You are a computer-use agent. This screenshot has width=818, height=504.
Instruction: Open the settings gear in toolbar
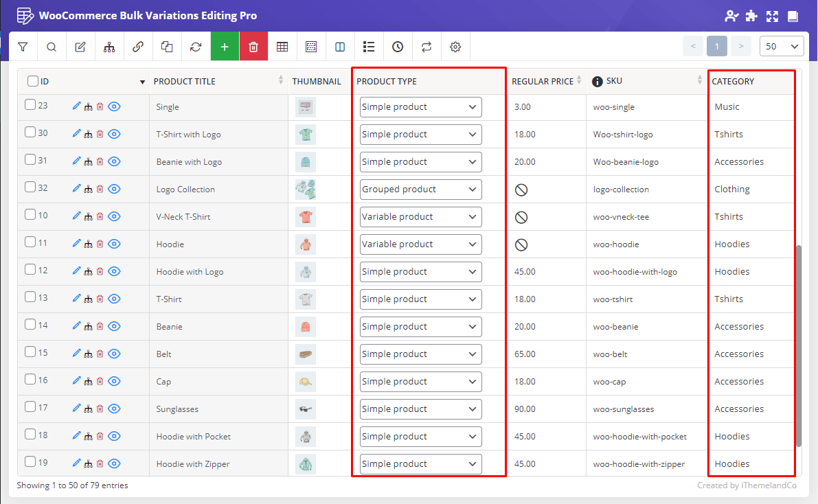click(x=455, y=47)
